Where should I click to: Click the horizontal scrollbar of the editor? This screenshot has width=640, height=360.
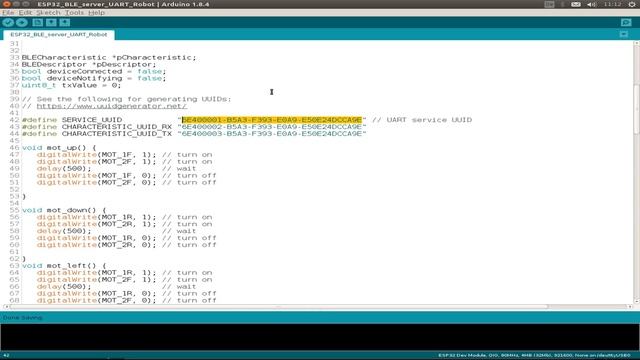click(x=278, y=307)
